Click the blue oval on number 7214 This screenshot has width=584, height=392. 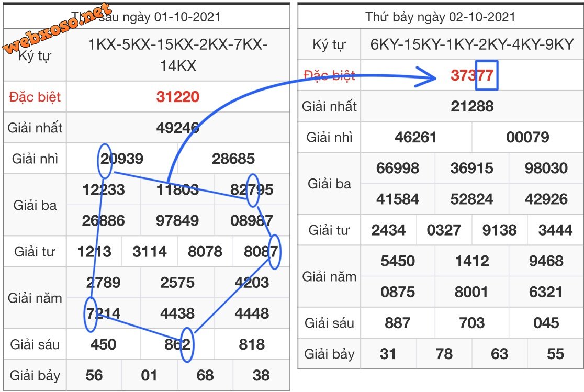pos(91,314)
